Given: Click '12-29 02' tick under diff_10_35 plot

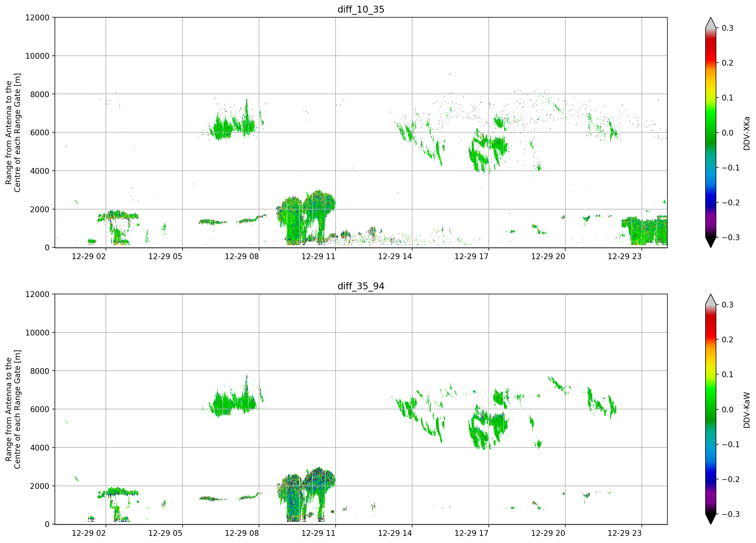Looking at the screenshot, I should (x=89, y=256).
